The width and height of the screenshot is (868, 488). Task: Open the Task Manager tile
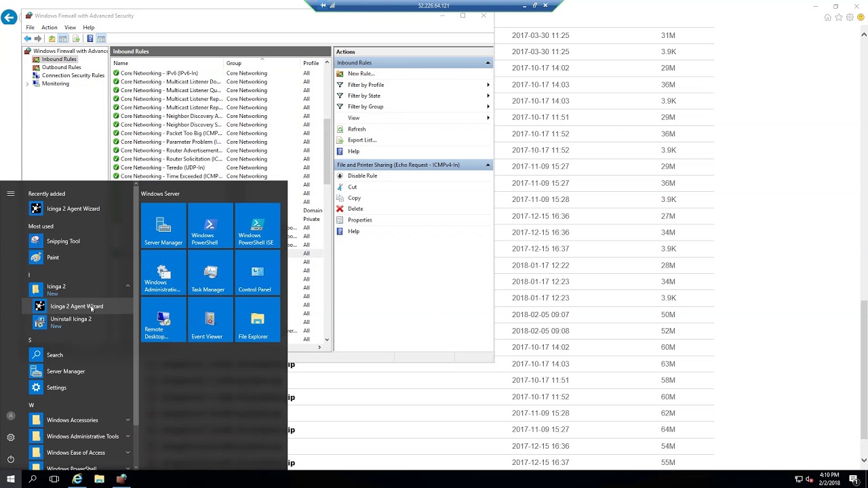click(210, 272)
